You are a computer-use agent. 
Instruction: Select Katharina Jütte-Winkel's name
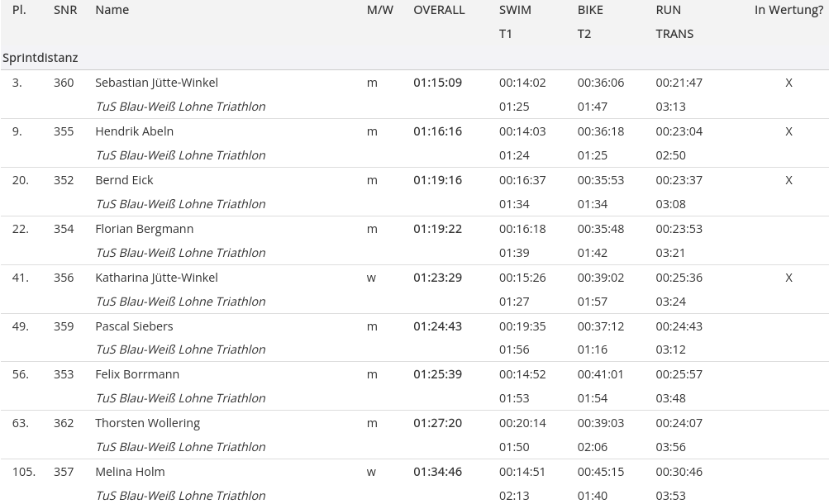tap(156, 278)
